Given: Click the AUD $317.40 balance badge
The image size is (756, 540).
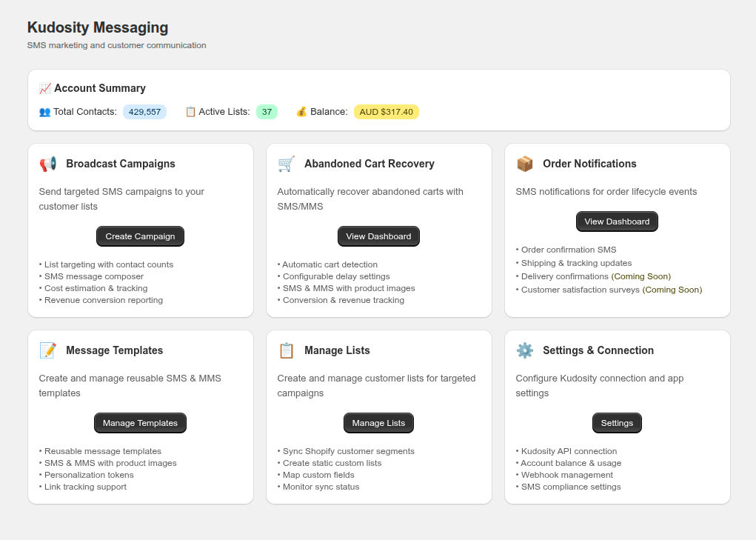Looking at the screenshot, I should (x=386, y=112).
